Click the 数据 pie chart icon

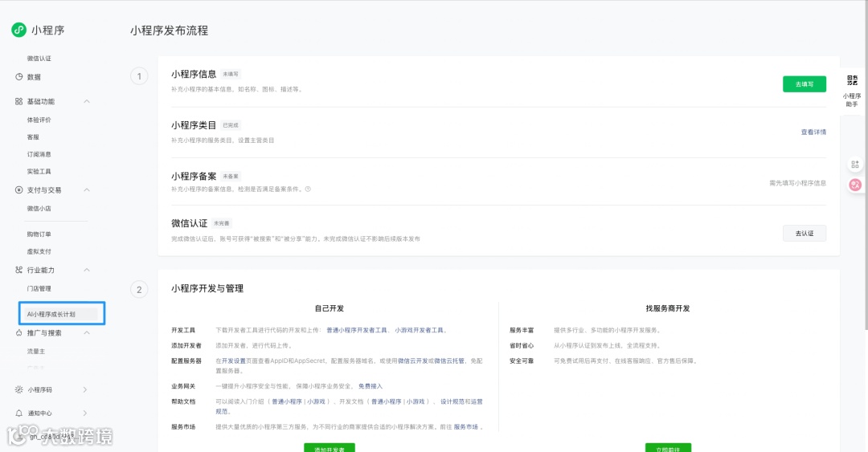(18, 77)
